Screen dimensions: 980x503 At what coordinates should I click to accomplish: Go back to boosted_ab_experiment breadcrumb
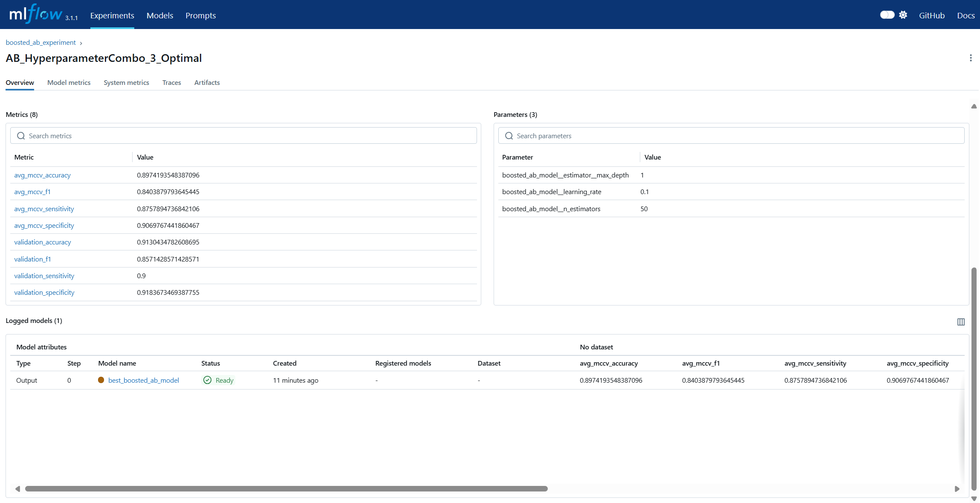point(40,43)
